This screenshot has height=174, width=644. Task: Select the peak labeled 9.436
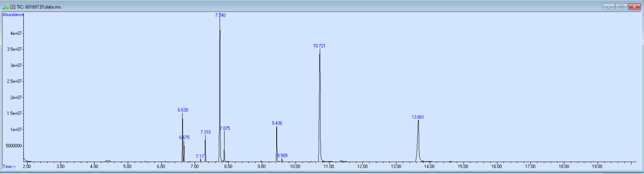pos(277,124)
